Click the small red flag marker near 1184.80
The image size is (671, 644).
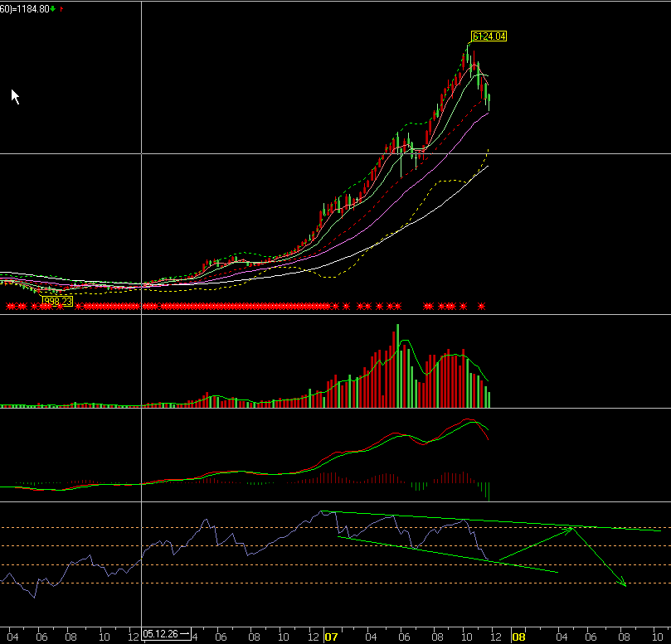[x=61, y=8]
